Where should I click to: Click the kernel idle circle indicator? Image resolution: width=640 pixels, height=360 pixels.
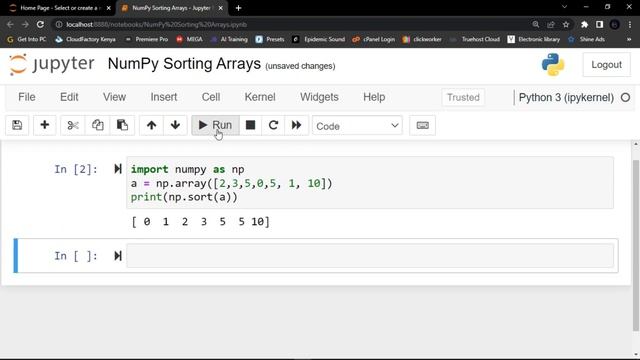pyautogui.click(x=625, y=98)
